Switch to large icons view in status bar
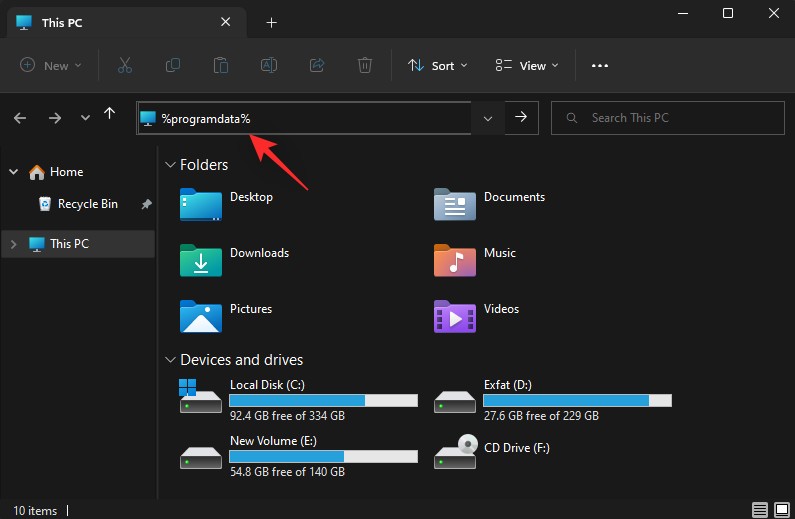This screenshot has width=795, height=519. click(x=782, y=509)
